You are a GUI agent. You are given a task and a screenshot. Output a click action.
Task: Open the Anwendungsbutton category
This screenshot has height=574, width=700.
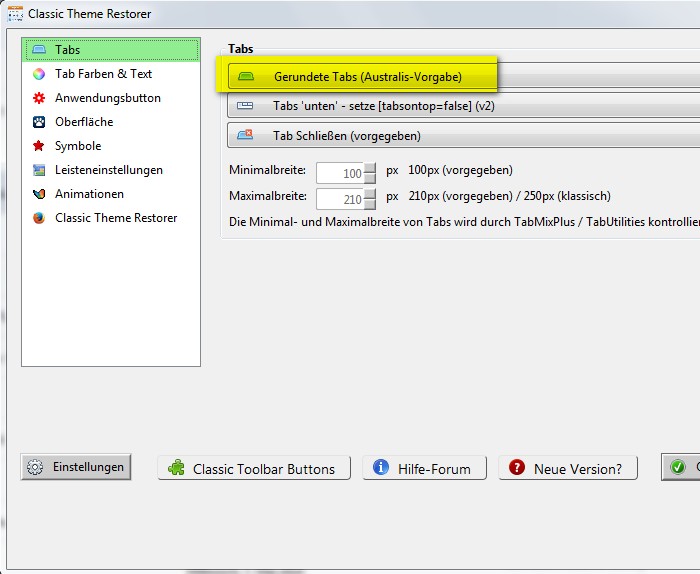(x=111, y=98)
